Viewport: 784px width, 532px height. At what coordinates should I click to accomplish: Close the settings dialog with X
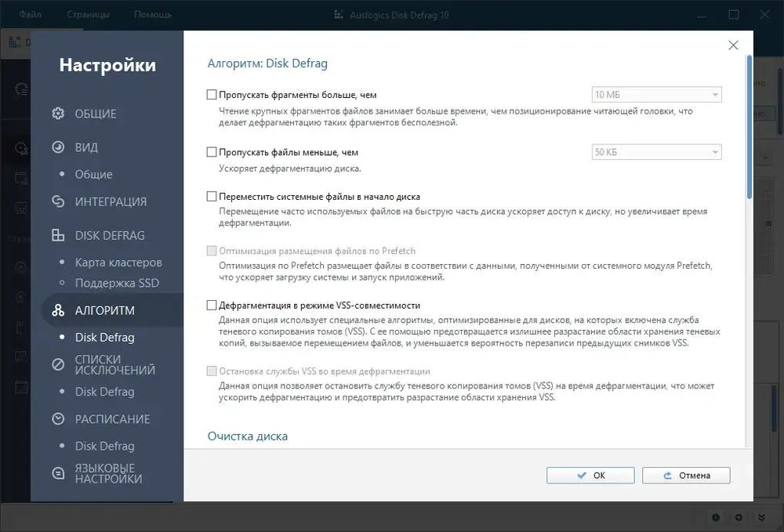click(x=733, y=45)
